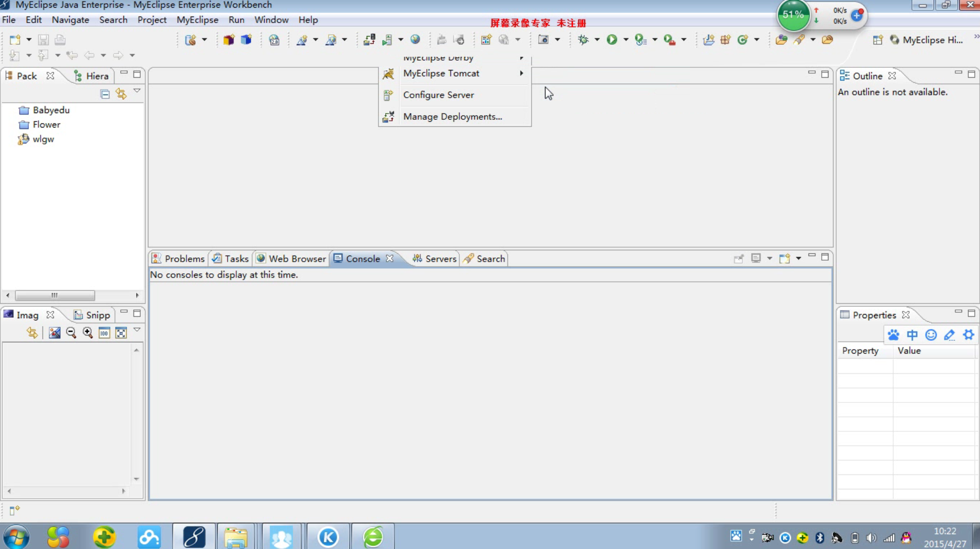Open the New wizard dropdown arrow
The image size is (980, 549).
pyautogui.click(x=29, y=40)
